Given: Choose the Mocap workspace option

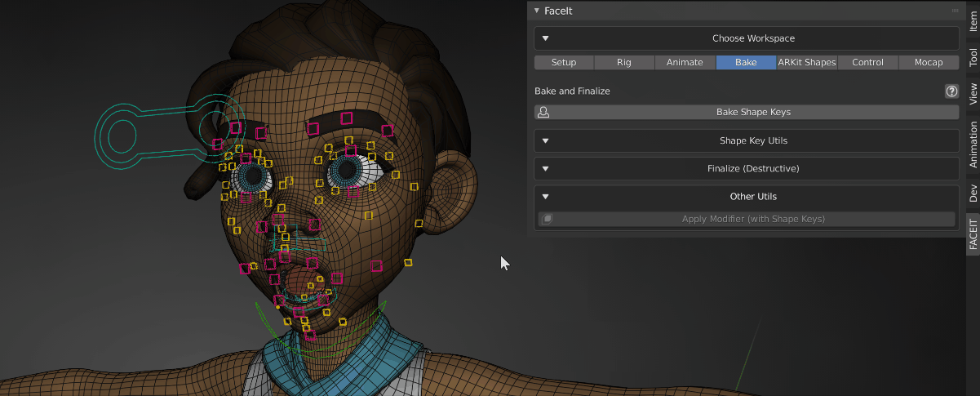Looking at the screenshot, I should (929, 63).
